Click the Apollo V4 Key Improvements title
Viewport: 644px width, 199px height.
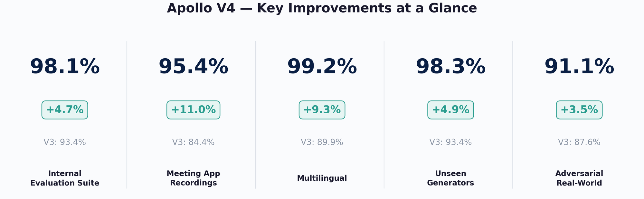coord(322,8)
